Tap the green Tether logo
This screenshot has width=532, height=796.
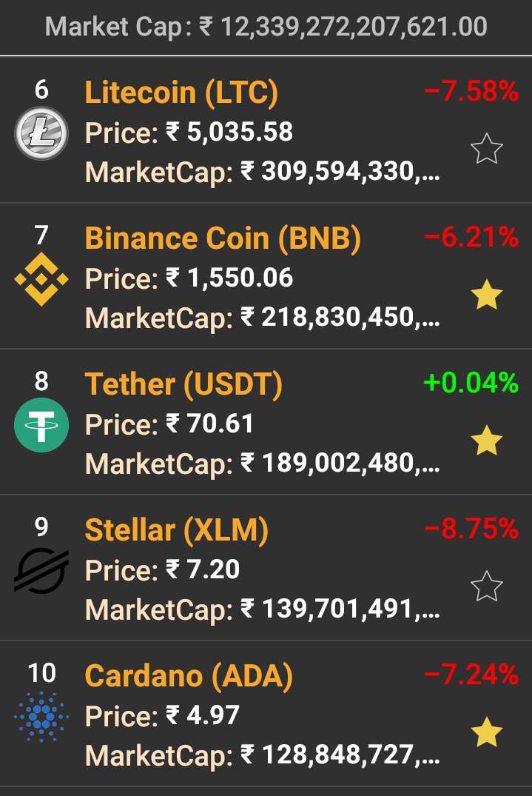click(41, 425)
